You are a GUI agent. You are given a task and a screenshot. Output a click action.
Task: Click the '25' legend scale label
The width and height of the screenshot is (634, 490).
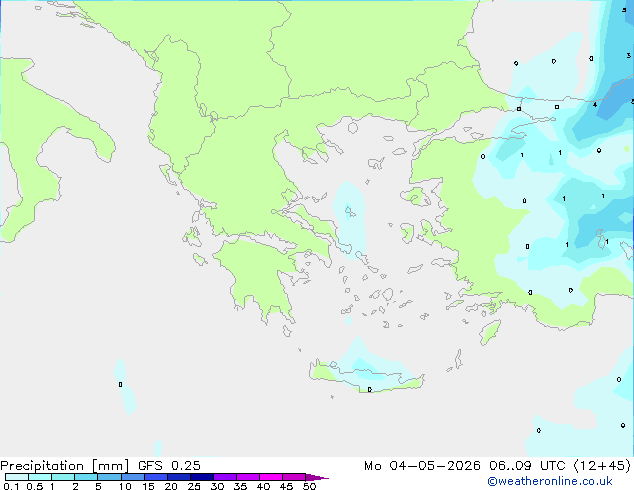194,486
